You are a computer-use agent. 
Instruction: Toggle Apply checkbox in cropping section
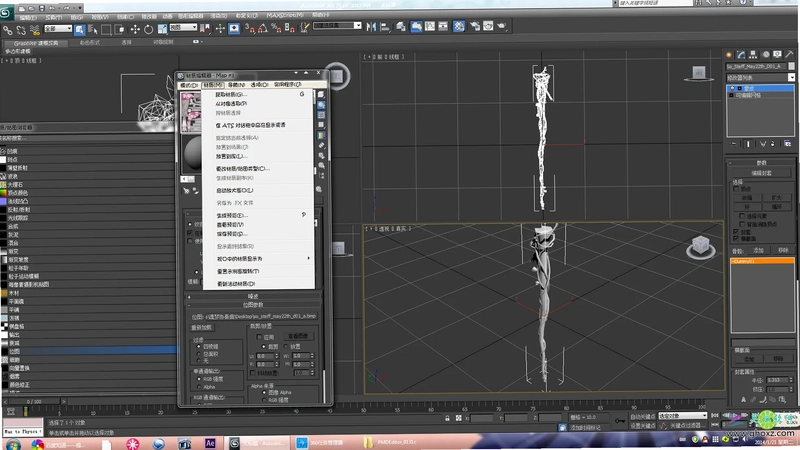[x=259, y=337]
